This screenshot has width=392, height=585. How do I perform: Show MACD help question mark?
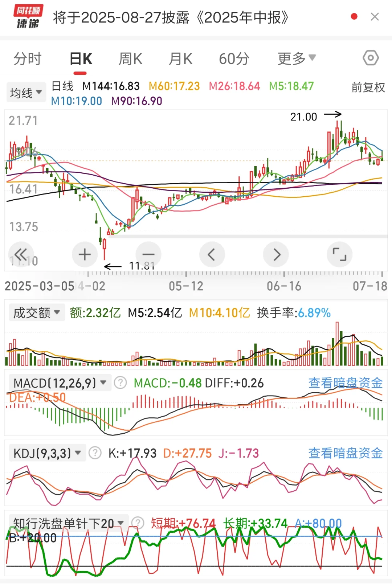121,383
